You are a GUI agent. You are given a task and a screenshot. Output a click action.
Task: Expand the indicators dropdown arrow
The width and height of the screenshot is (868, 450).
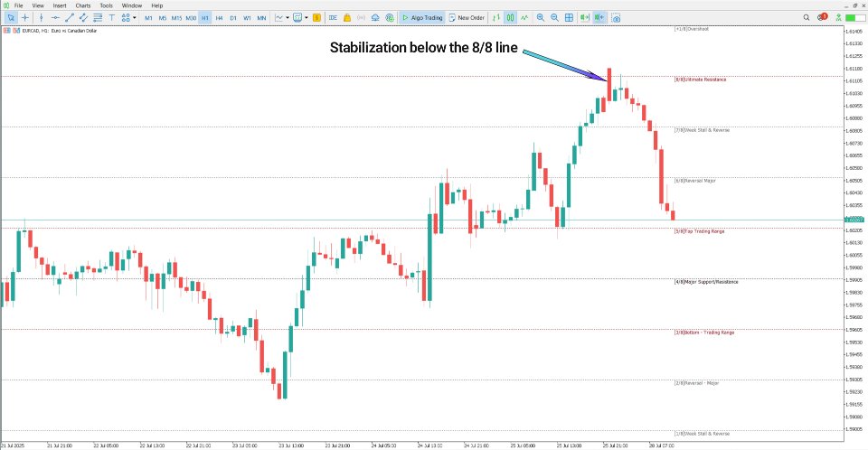click(x=288, y=18)
